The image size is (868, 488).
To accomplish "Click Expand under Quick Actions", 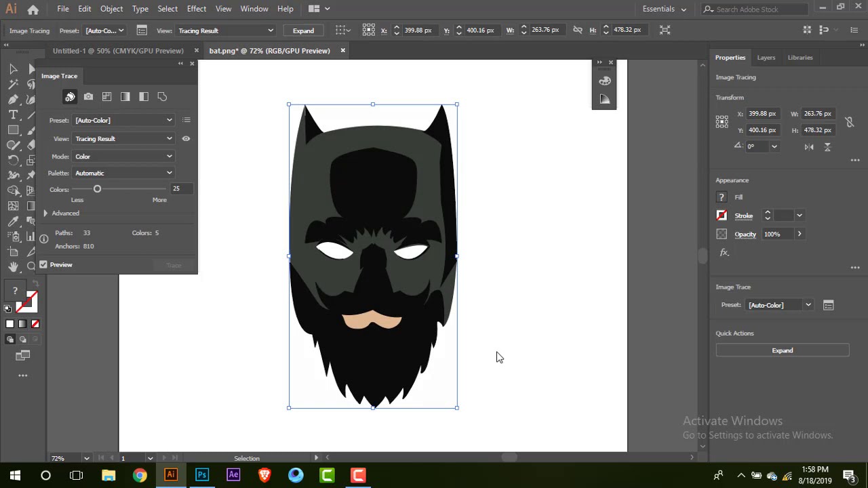I will coord(783,350).
